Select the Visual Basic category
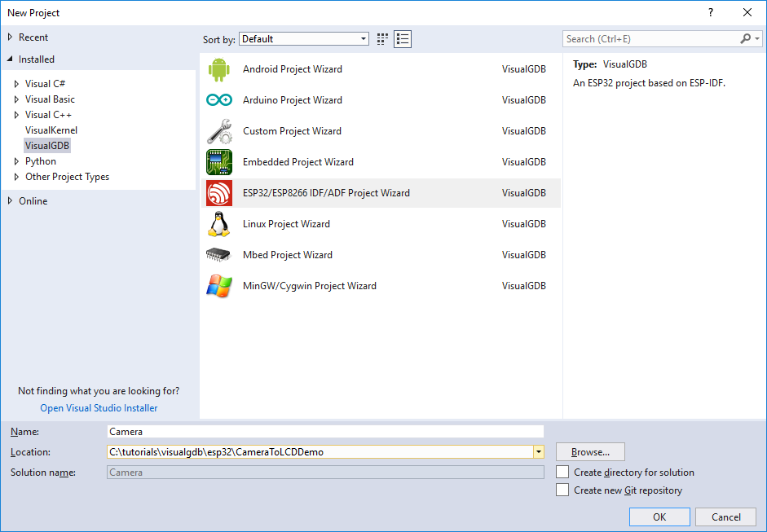767x532 pixels. [50, 99]
